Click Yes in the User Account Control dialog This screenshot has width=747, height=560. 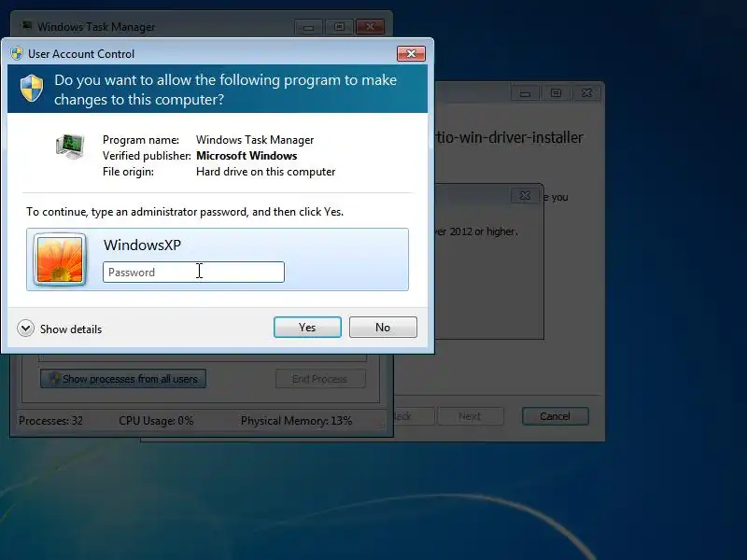[x=307, y=328]
